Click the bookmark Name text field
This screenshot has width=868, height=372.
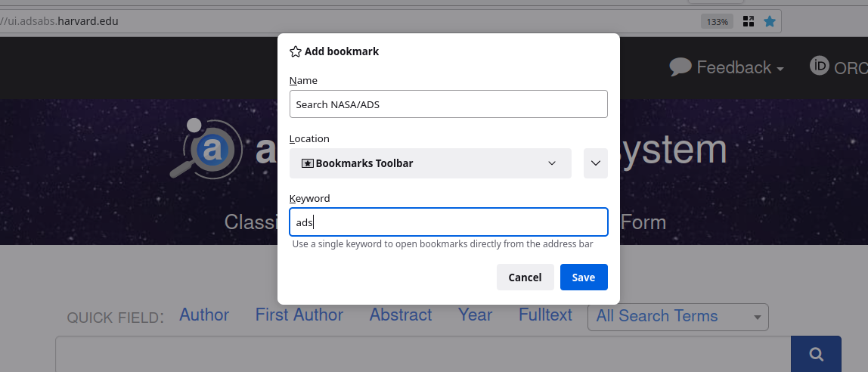pyautogui.click(x=448, y=104)
